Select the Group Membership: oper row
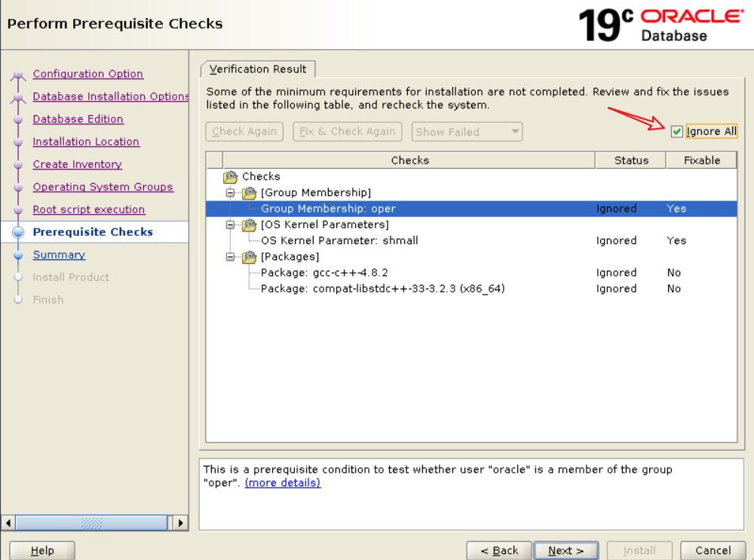 471,209
